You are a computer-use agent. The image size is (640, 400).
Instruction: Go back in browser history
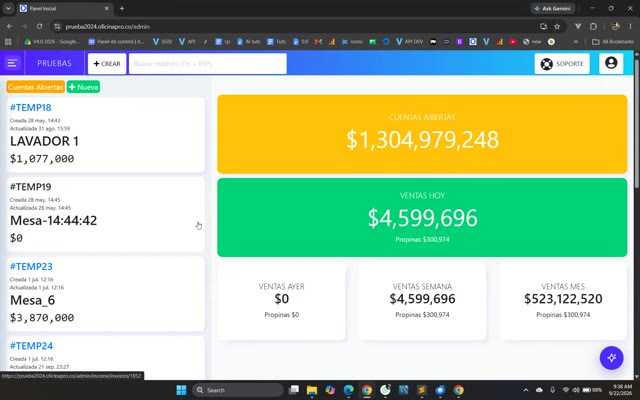9,26
